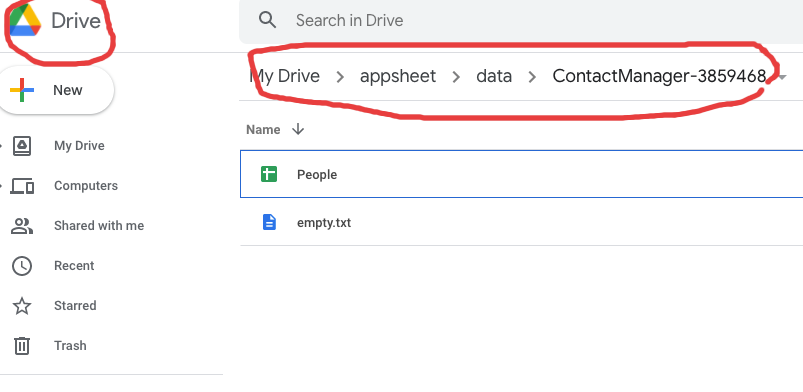Image resolution: width=803 pixels, height=392 pixels.
Task: Click the Computers device icon
Action: click(22, 186)
